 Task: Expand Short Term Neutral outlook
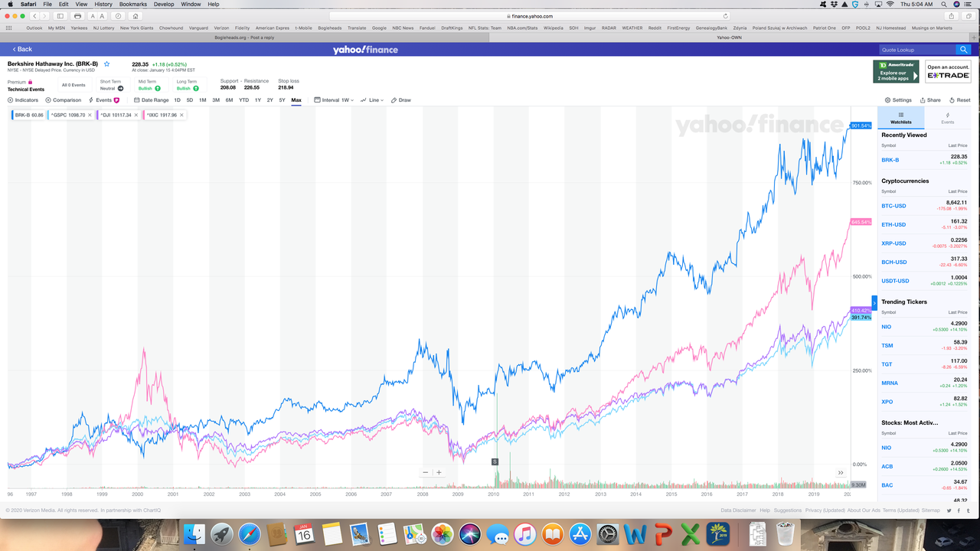(112, 85)
